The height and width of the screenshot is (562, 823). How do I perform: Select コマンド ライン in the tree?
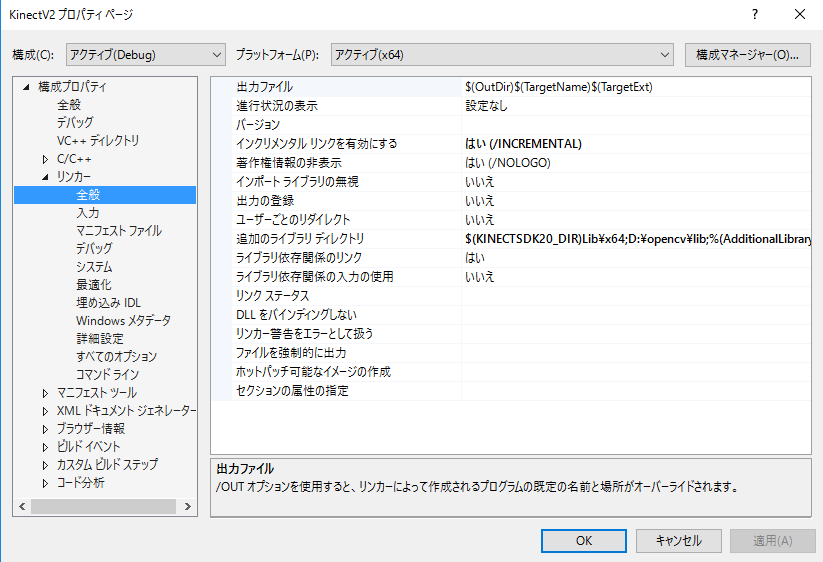107,375
